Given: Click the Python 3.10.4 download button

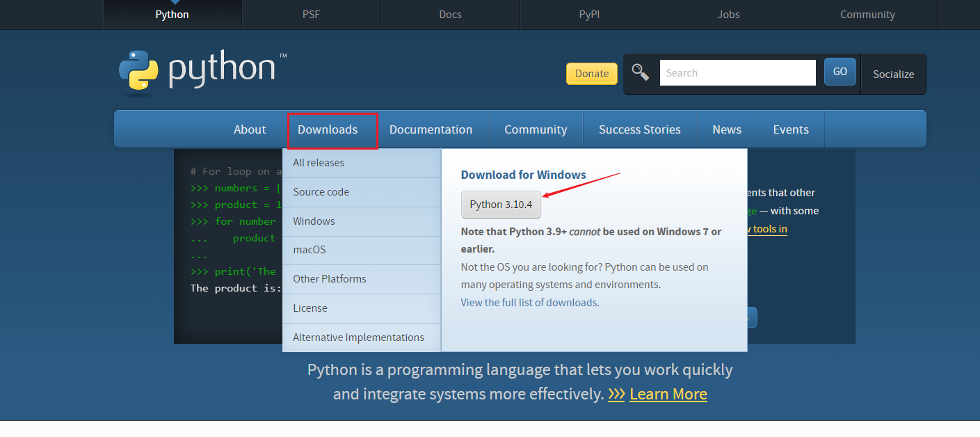Looking at the screenshot, I should tap(501, 205).
